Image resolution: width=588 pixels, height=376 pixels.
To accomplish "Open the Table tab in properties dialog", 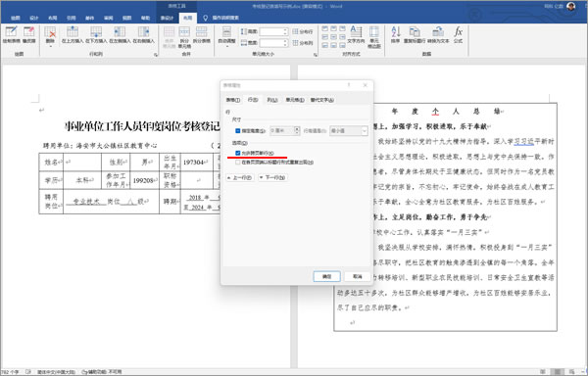I will (233, 100).
